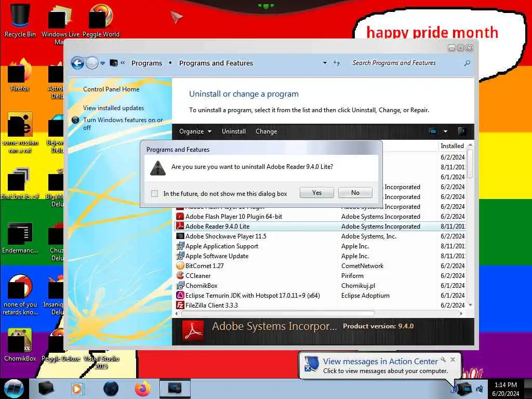
Task: Click the horizontal scrollbar of program list
Action: (x=278, y=313)
